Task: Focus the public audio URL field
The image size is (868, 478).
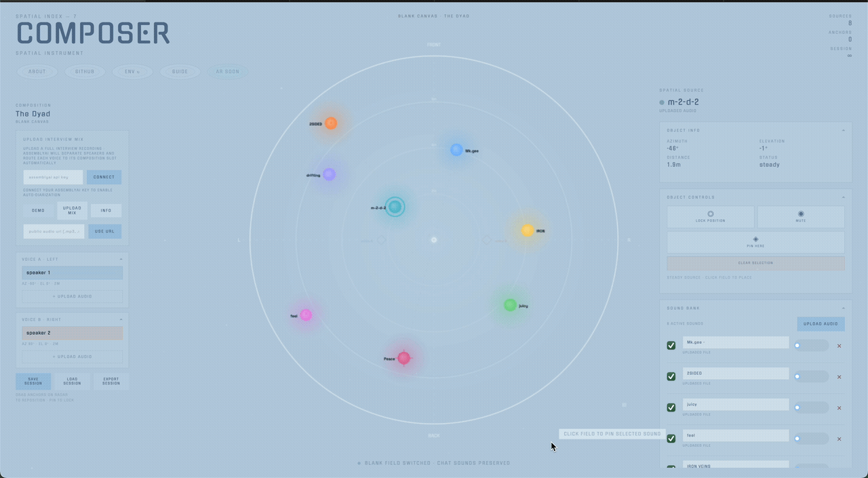Action: coord(54,231)
